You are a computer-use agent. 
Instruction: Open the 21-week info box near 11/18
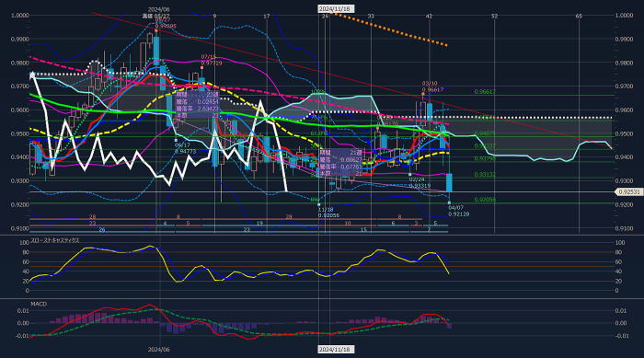pos(340,163)
